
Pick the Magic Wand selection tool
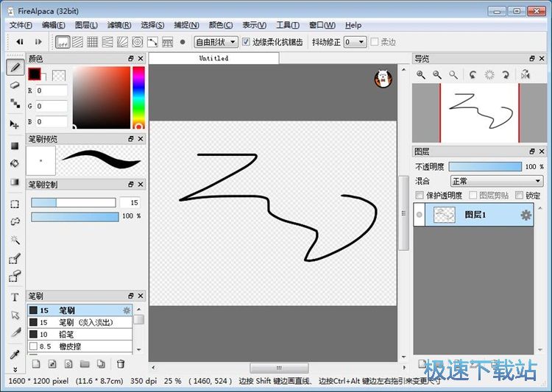point(15,240)
